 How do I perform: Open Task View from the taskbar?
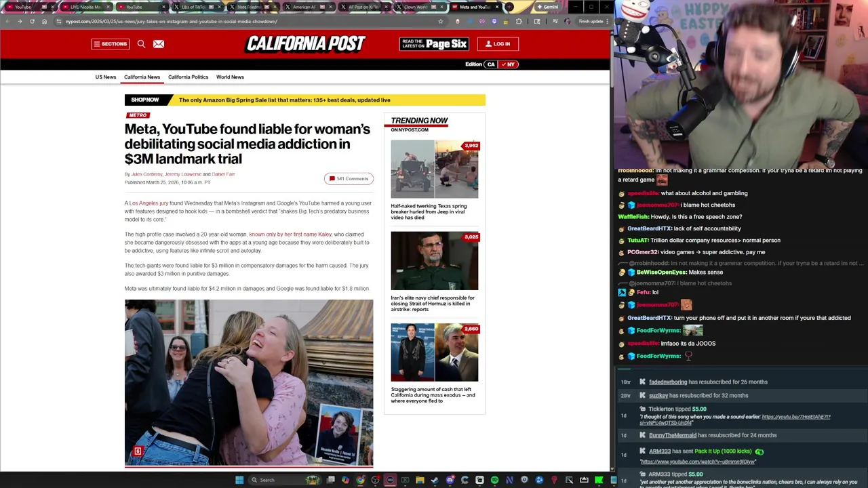click(x=332, y=480)
